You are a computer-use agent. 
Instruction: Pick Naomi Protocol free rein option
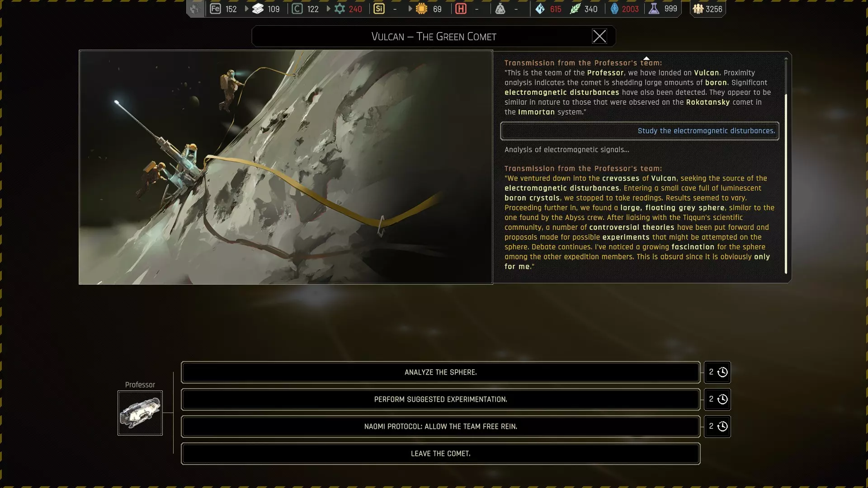click(x=440, y=427)
